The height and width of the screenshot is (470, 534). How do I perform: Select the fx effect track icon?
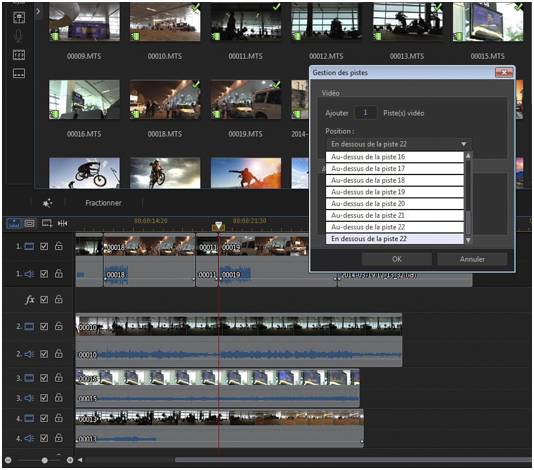[30, 299]
